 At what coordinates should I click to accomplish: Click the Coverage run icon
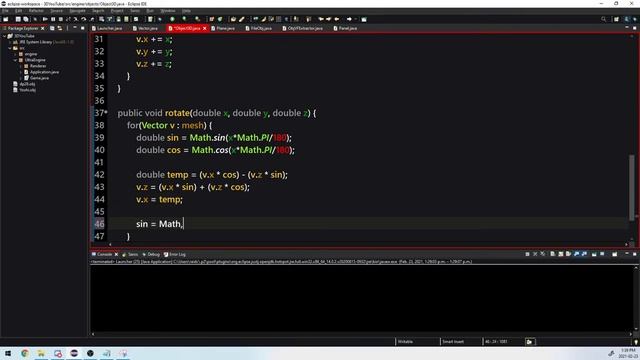tap(185, 19)
